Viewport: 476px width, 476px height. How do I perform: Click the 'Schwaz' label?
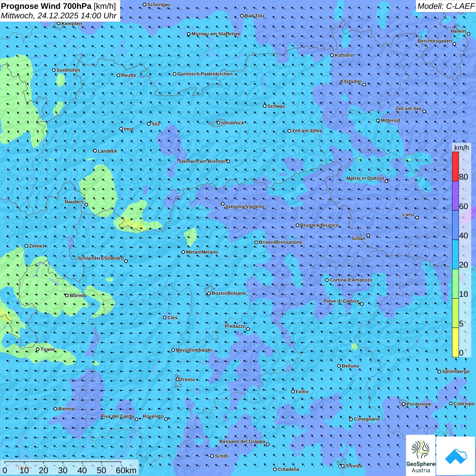pos(276,106)
